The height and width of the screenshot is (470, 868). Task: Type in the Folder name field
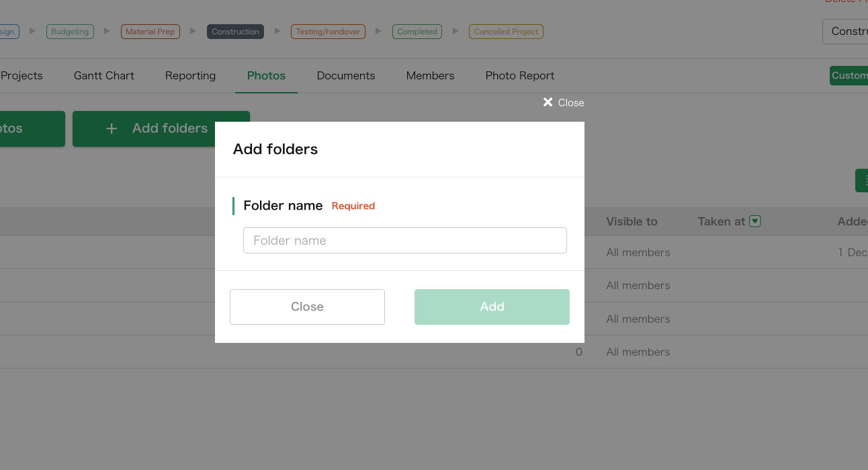click(405, 241)
